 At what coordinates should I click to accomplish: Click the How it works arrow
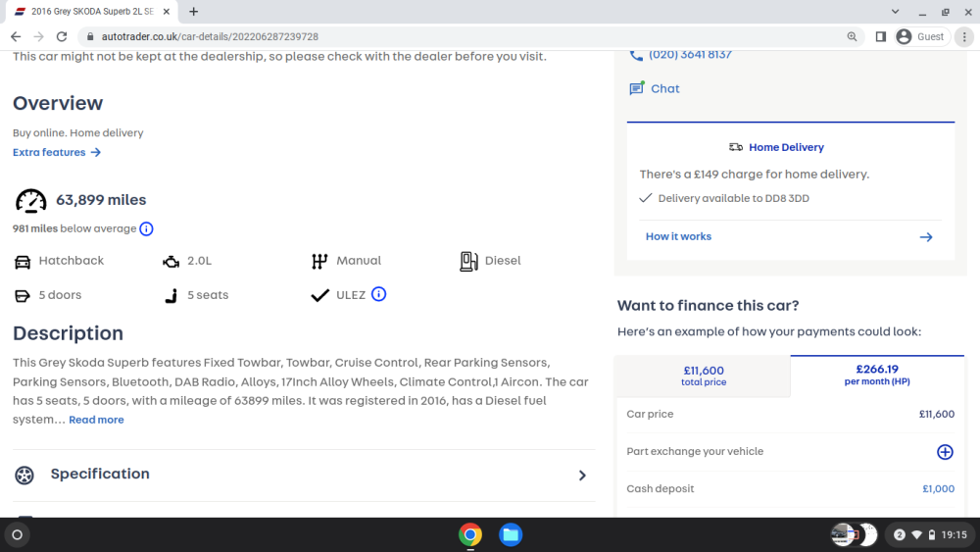(926, 237)
